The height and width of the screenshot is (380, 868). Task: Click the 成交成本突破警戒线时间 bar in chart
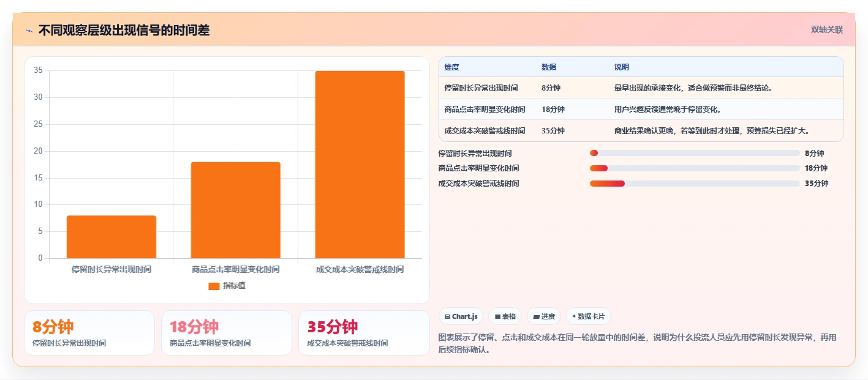(360, 165)
